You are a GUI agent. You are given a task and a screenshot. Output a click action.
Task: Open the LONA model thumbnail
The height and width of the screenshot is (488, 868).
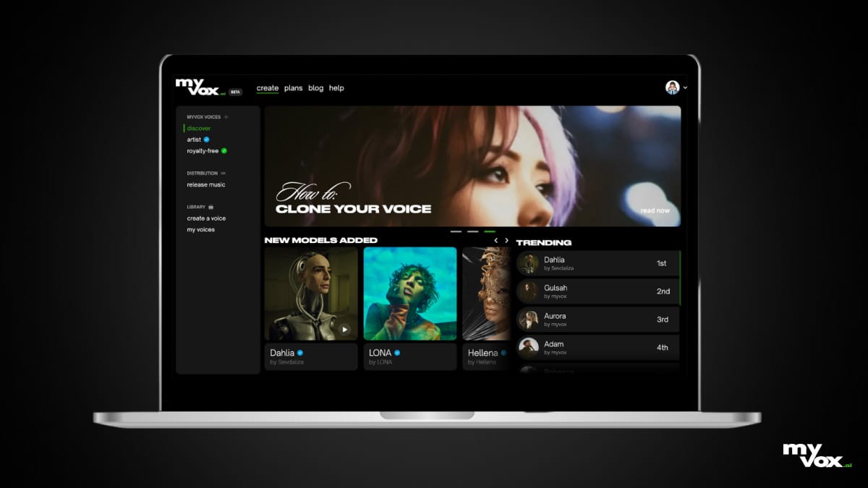[410, 294]
